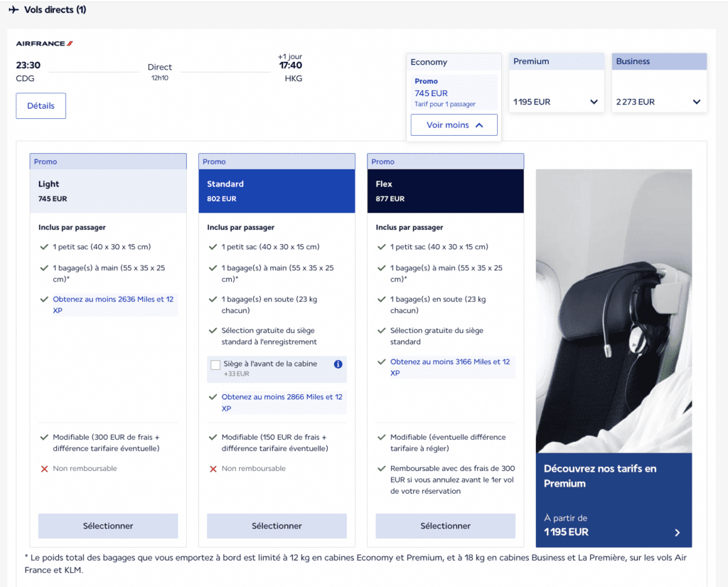Click Standard 1 bagage en soute text

269,305
